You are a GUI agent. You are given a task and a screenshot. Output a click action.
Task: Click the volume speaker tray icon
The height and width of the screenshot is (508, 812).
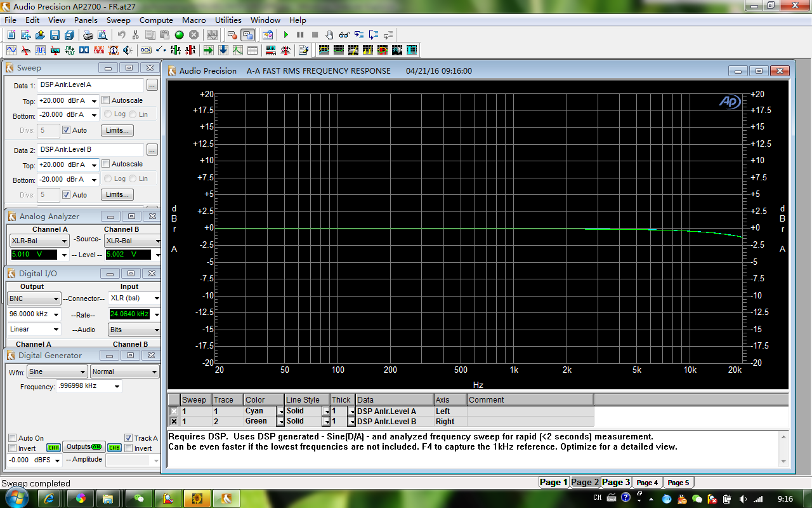click(743, 498)
